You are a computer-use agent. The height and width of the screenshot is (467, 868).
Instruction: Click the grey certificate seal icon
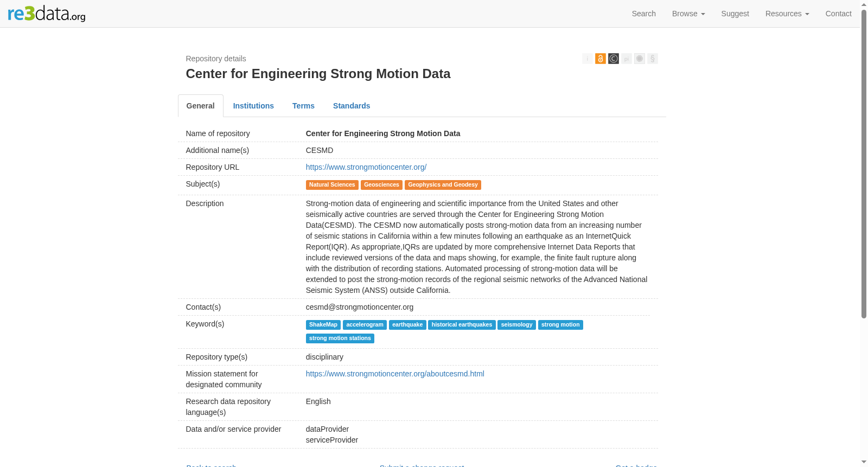tap(640, 59)
